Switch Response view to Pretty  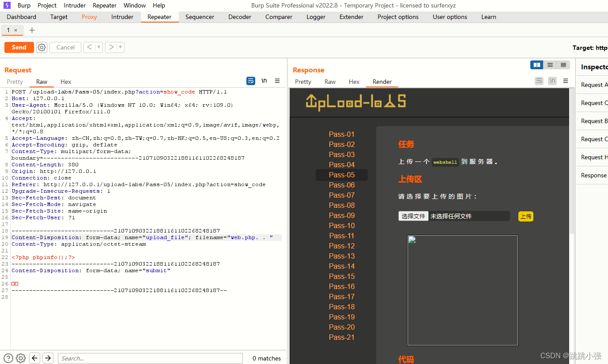coord(303,82)
